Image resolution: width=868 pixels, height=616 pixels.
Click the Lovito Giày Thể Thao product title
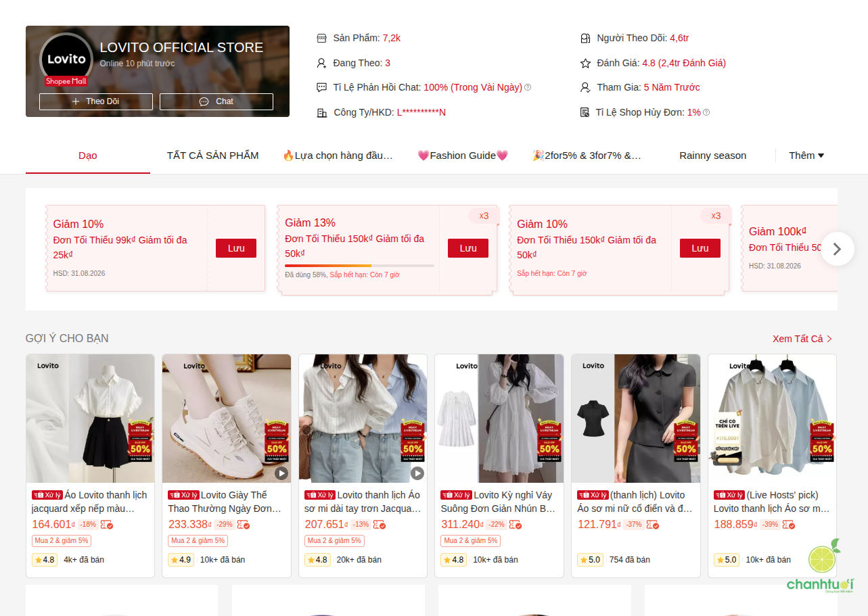225,502
